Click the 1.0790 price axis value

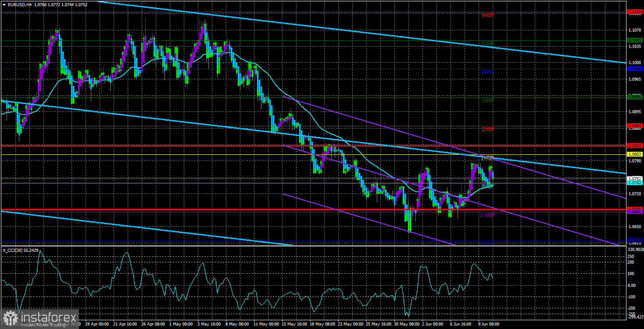(x=635, y=161)
